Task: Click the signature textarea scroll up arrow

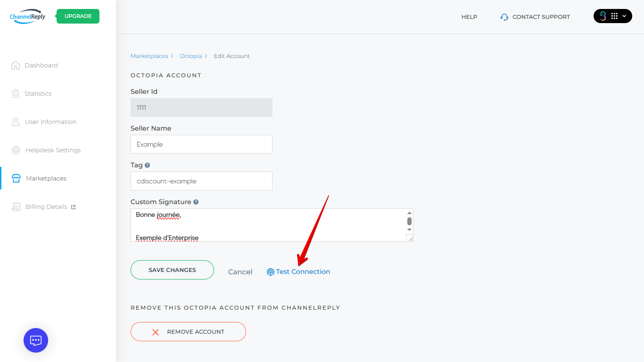Action: coord(410,213)
